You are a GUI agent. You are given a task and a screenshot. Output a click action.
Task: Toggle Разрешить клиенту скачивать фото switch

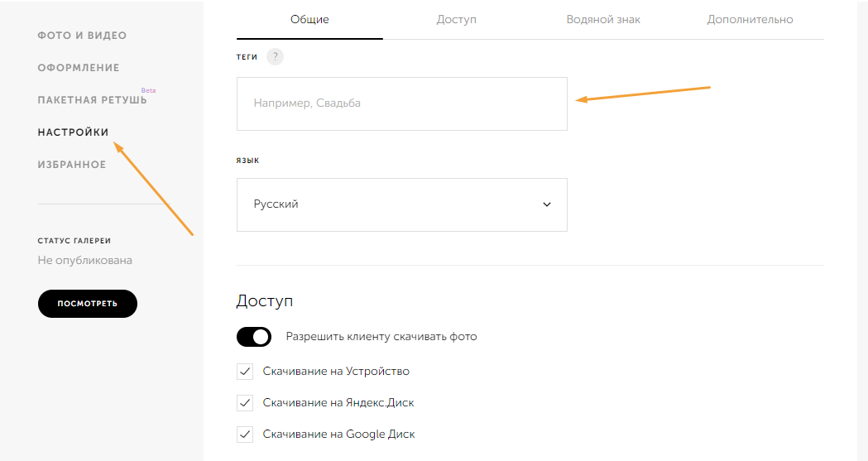point(254,337)
